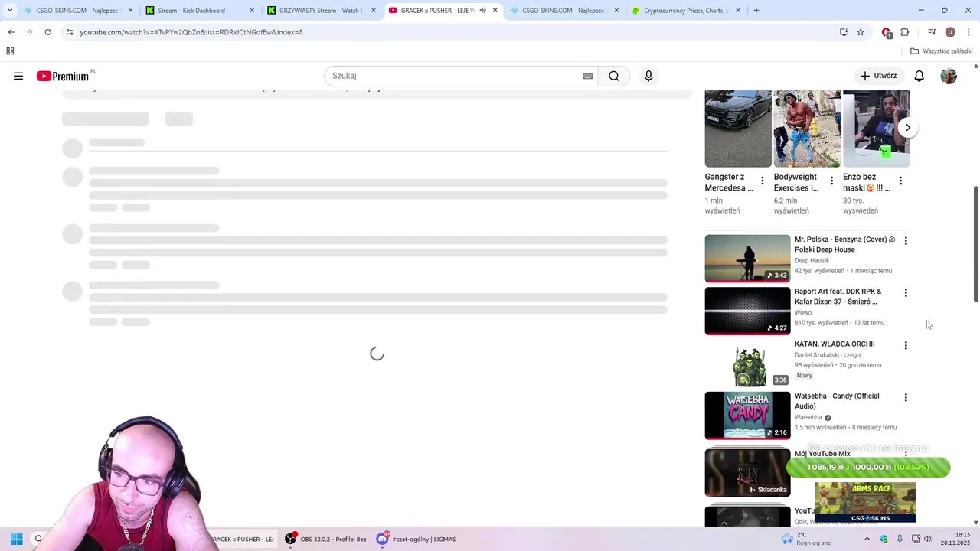Open Enzo bez maski short thumbnail
This screenshot has height=551, width=980.
tap(877, 129)
